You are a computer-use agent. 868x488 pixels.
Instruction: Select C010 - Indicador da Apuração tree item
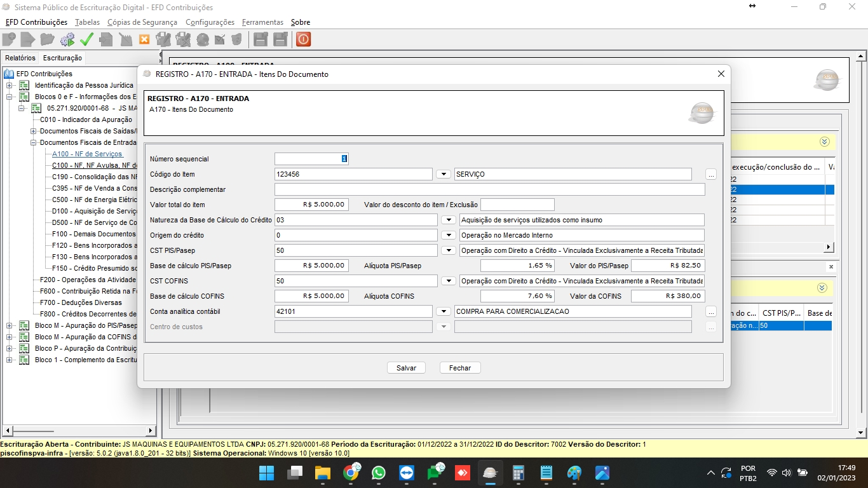point(86,119)
